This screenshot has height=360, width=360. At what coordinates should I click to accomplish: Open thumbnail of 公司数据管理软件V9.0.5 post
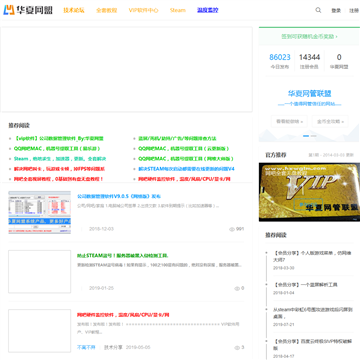[39, 213]
